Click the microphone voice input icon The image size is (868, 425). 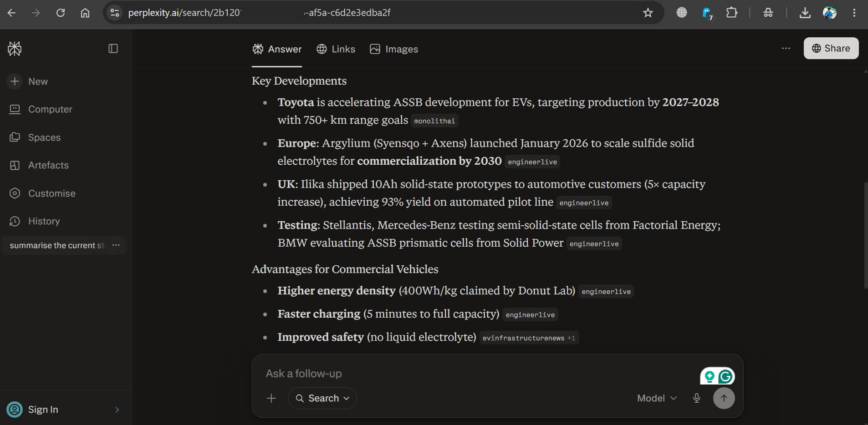(x=697, y=398)
